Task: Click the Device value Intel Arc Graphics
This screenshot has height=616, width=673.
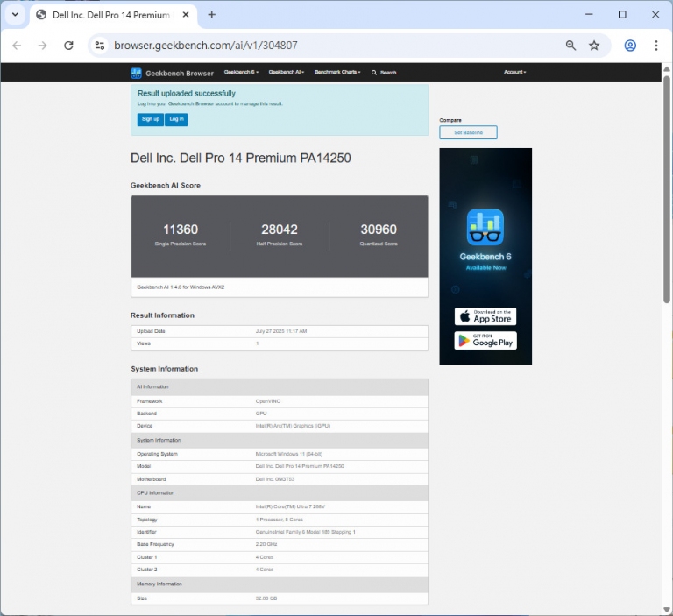Action: pos(293,426)
